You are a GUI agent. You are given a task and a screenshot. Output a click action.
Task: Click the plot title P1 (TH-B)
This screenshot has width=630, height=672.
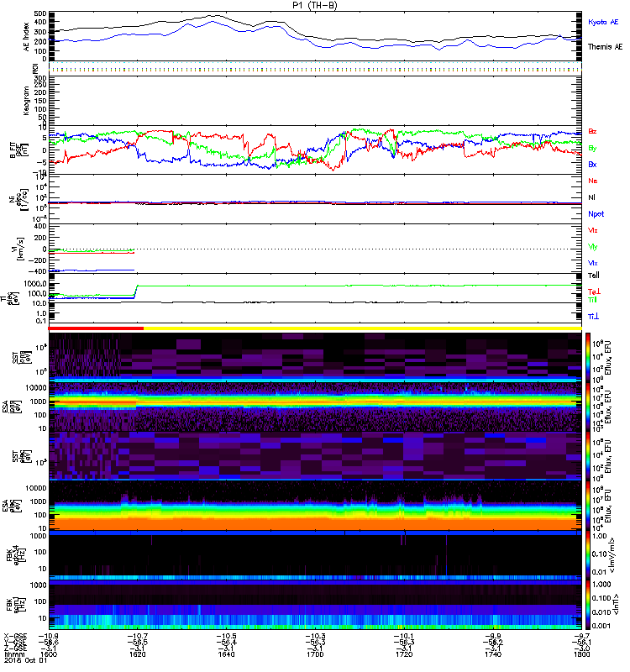(314, 5)
